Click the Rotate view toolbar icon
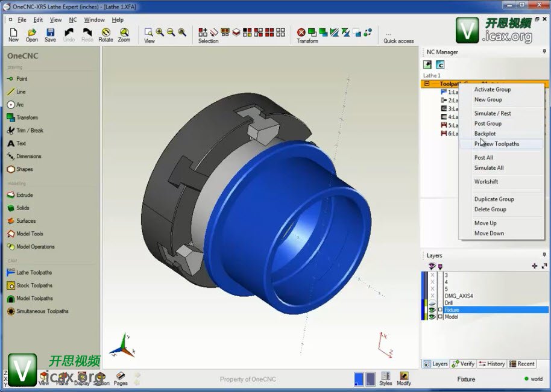The height and width of the screenshot is (392, 551). pos(105,34)
